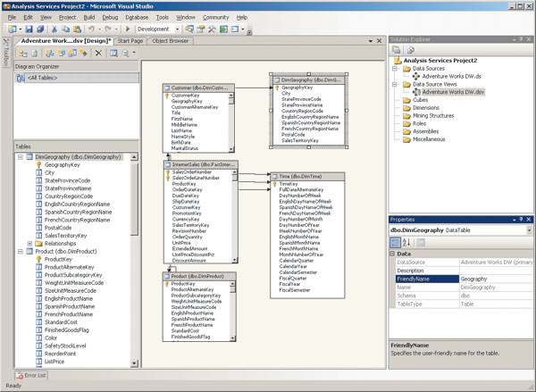Select the Dimensions folder in Solution Explorer
Screen dimensions: 536x392
pyautogui.click(x=425, y=108)
